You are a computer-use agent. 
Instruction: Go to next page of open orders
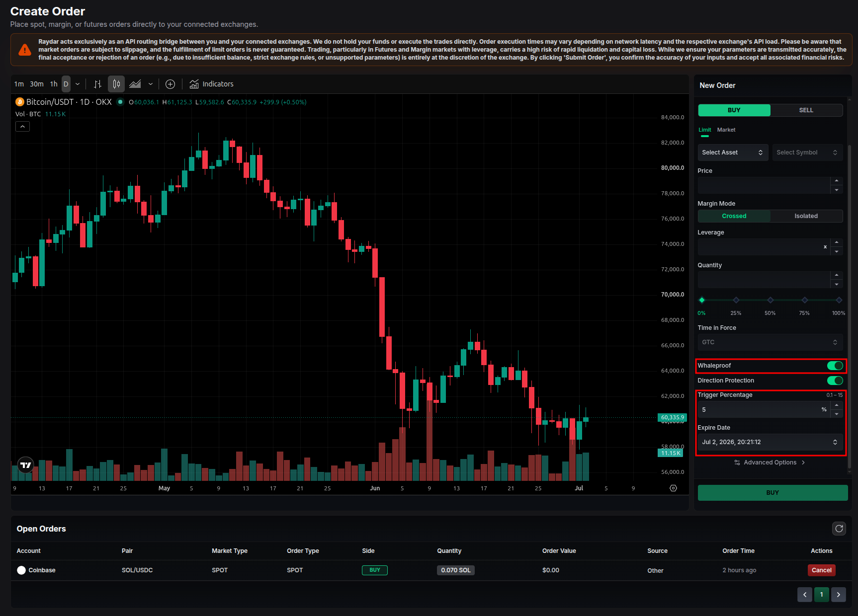(839, 595)
